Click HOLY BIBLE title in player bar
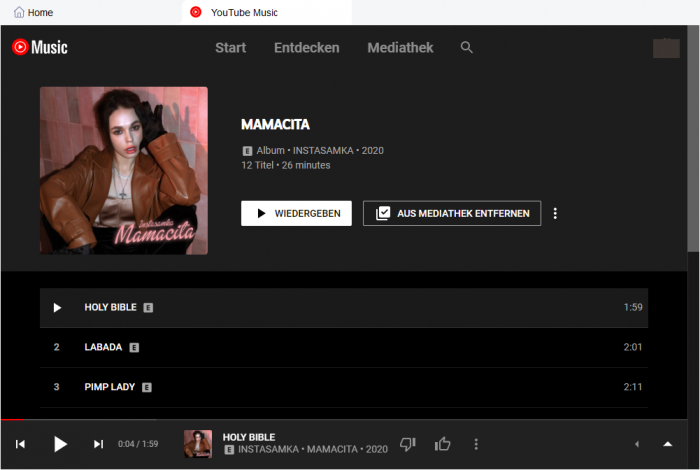 tap(249, 437)
